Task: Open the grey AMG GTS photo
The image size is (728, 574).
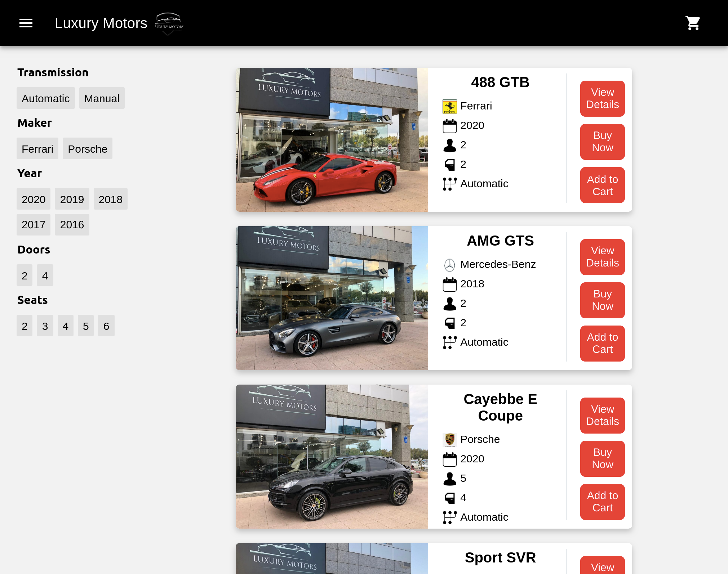Action: click(x=332, y=298)
